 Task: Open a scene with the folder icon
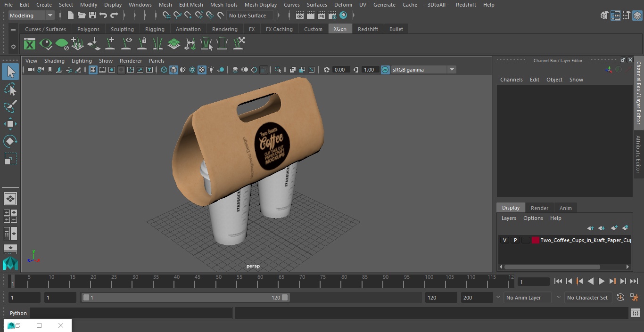(81, 16)
